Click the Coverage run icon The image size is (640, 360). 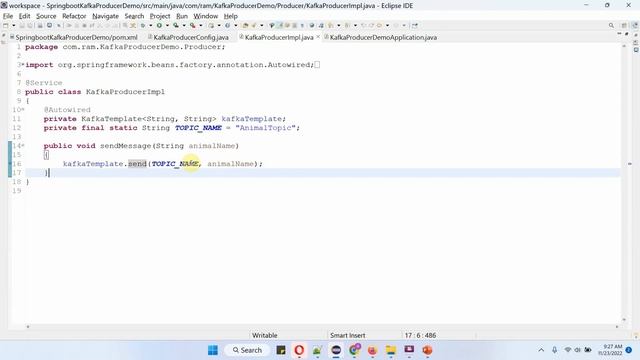click(x=176, y=25)
